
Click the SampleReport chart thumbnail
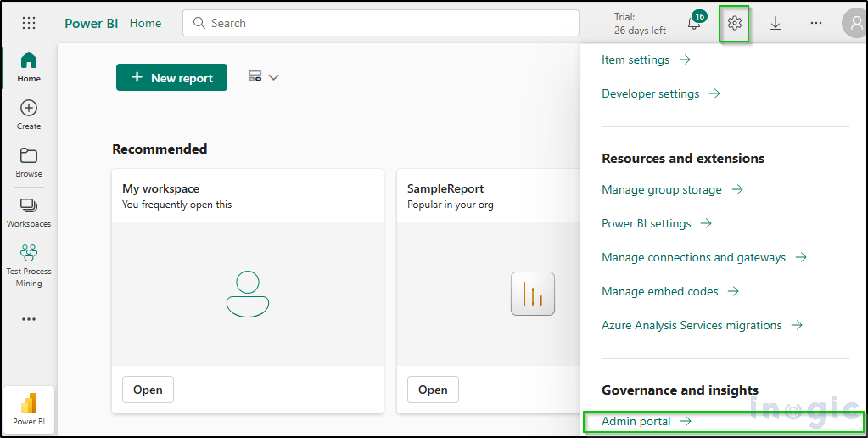(533, 294)
